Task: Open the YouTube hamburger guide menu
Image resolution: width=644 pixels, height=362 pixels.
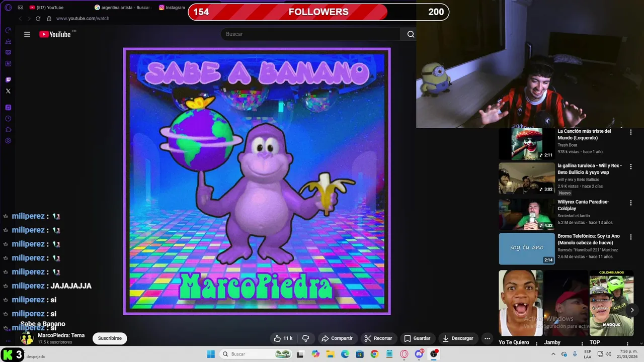Action: pyautogui.click(x=27, y=34)
